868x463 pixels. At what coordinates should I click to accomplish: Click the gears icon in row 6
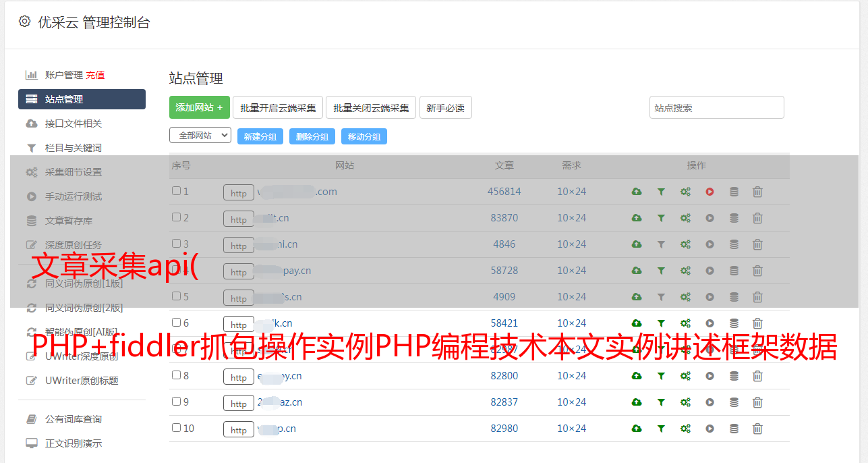(x=685, y=323)
